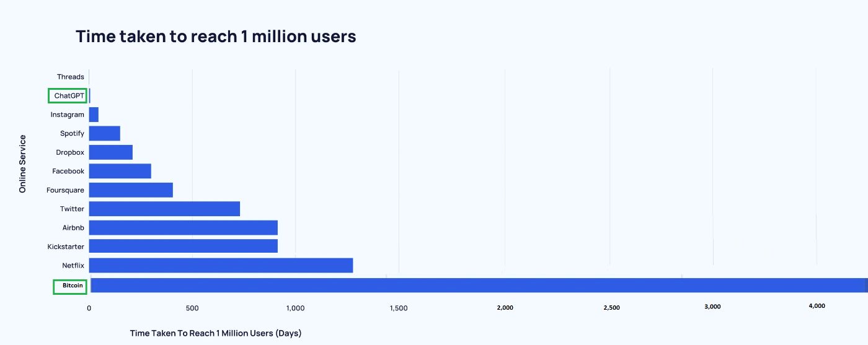Click the highlighted Bitcoin label
Image resolution: width=868 pixels, height=345 pixels.
[71, 286]
